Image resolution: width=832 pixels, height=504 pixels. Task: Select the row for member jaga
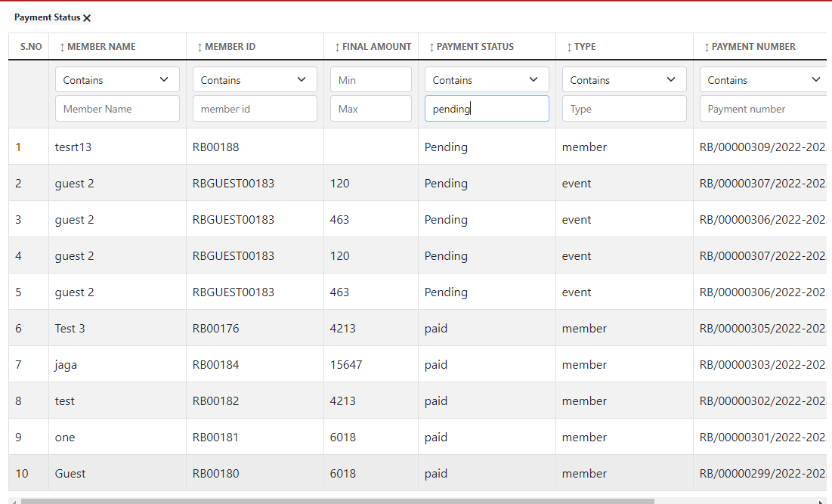pos(64,364)
